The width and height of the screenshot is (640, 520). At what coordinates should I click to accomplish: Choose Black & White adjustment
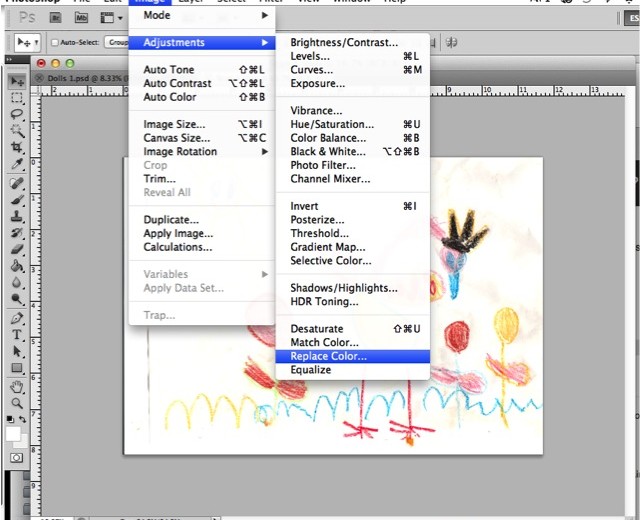[x=353, y=151]
